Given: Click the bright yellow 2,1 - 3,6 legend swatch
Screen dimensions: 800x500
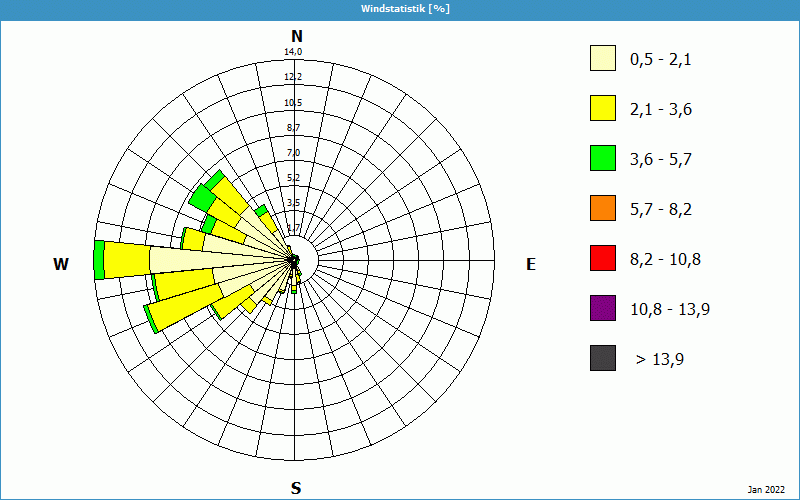Looking at the screenshot, I should [x=602, y=109].
